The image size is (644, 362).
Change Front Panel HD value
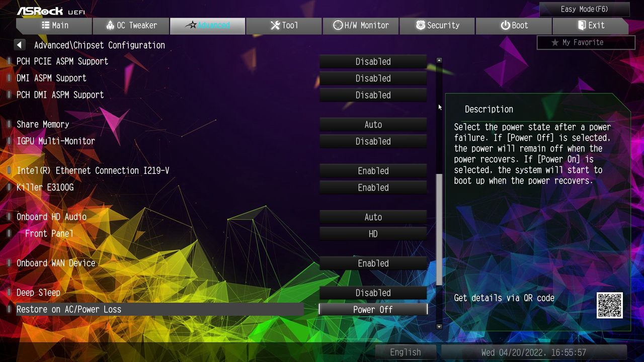tap(373, 234)
